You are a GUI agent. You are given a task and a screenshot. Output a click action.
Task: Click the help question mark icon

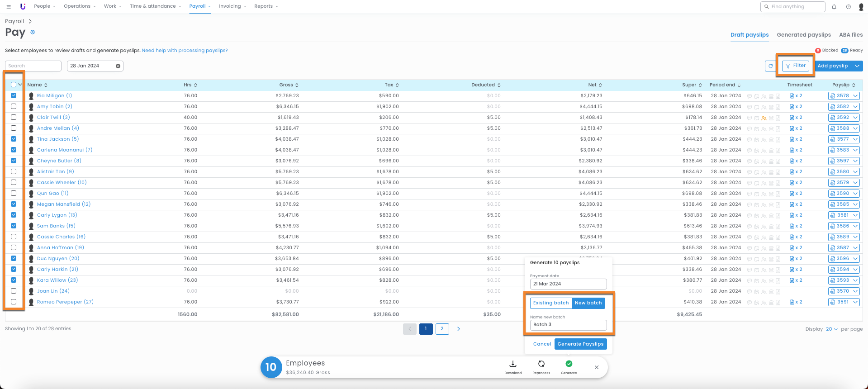[849, 7]
